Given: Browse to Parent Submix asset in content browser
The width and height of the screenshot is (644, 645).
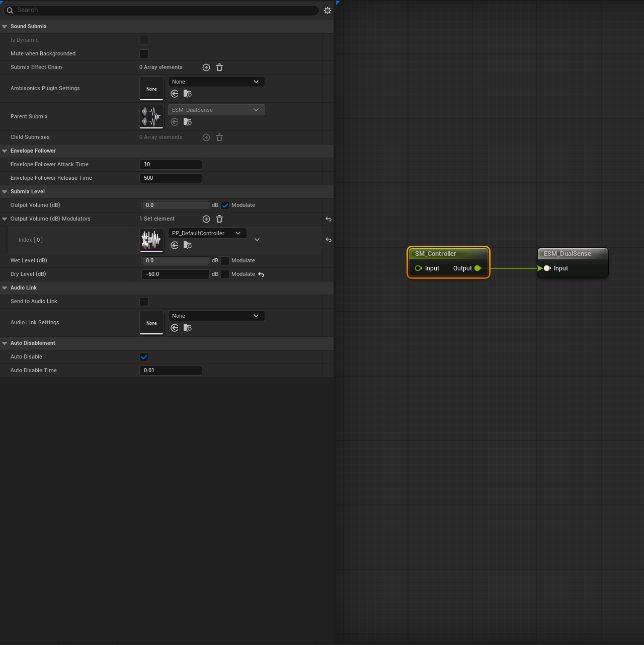Looking at the screenshot, I should 188,122.
